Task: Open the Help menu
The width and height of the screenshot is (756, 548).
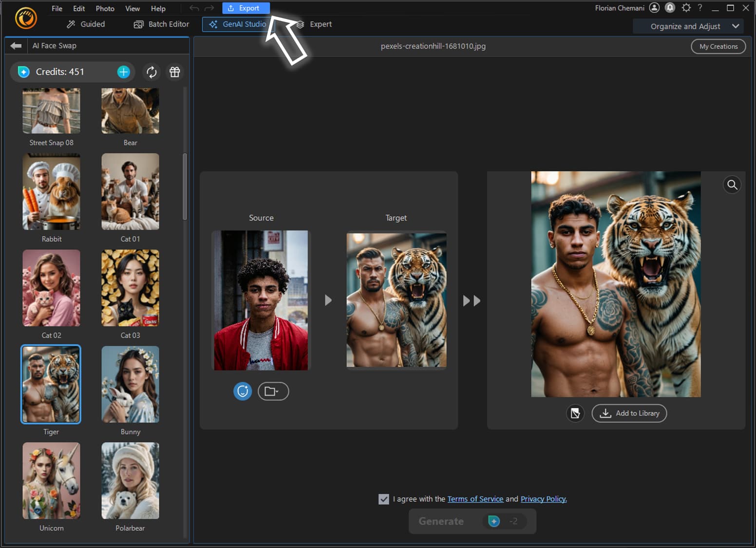Action: [158, 8]
